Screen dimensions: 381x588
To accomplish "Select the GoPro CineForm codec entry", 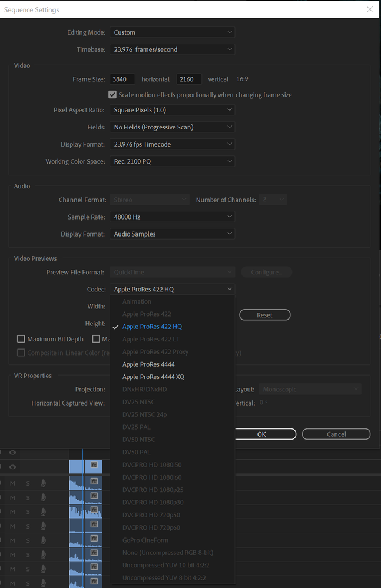I will tap(173, 540).
